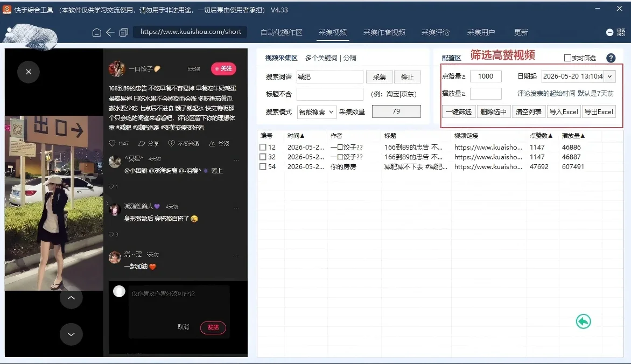Viewport: 631px width, 364px height.
Task: Check the row numbered 32
Action: coord(263,157)
